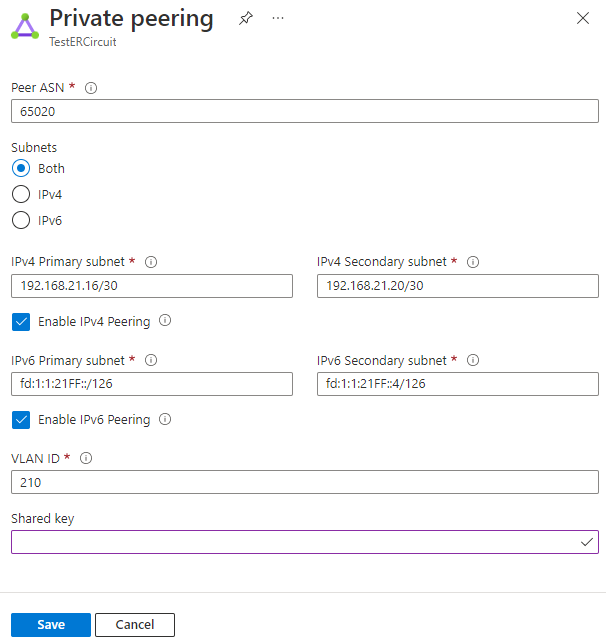The image size is (606, 644).
Task: Click info icon beside Enable IPv4 Peering
Action: [165, 321]
